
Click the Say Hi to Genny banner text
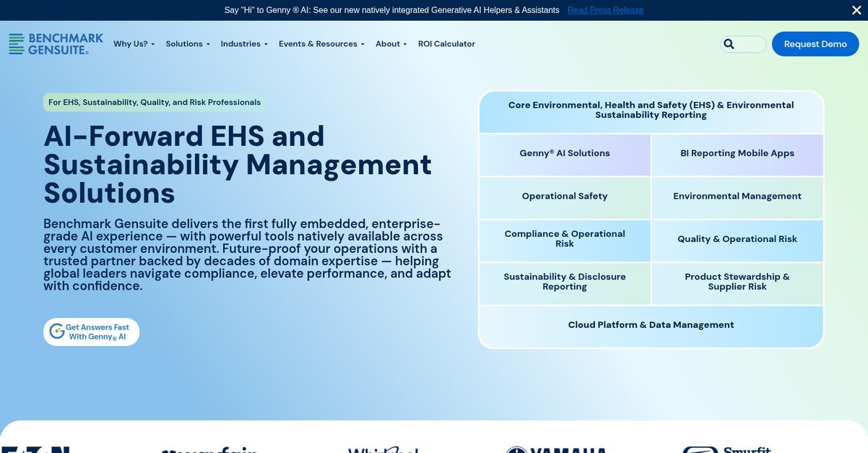click(x=391, y=10)
